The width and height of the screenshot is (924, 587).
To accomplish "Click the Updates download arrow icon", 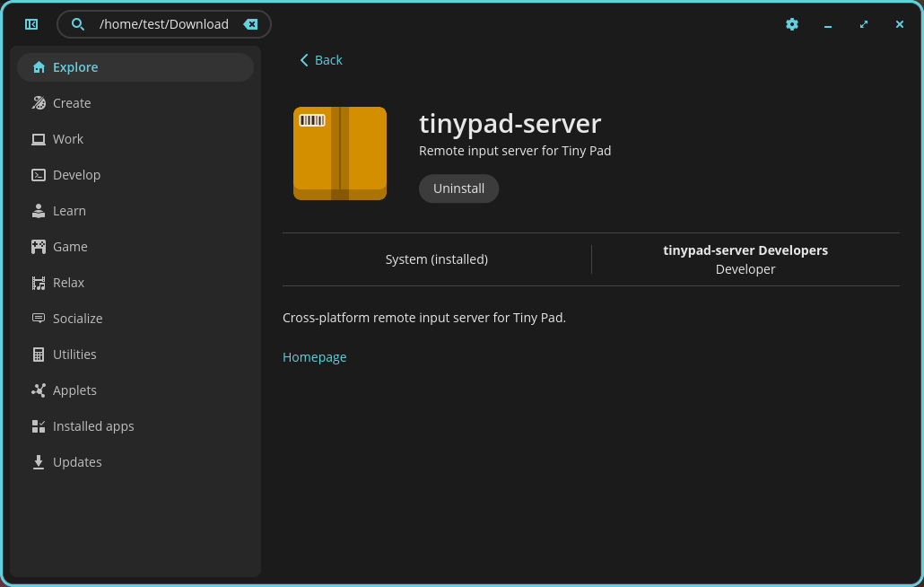I will pos(39,462).
